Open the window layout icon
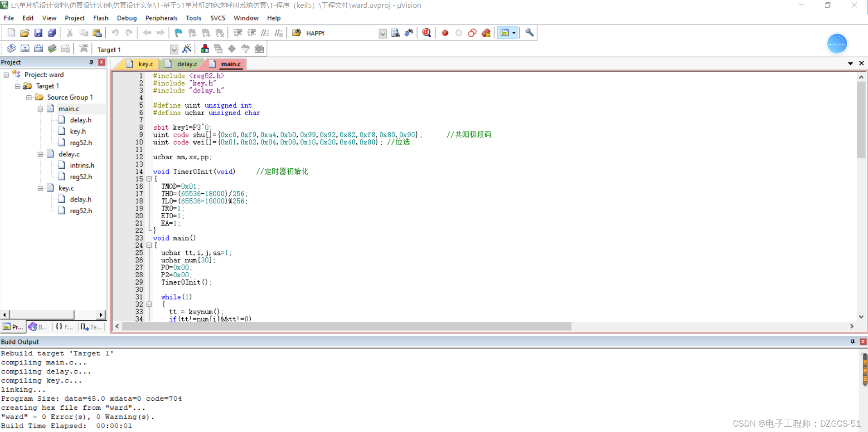Image resolution: width=868 pixels, height=432 pixels. [504, 33]
